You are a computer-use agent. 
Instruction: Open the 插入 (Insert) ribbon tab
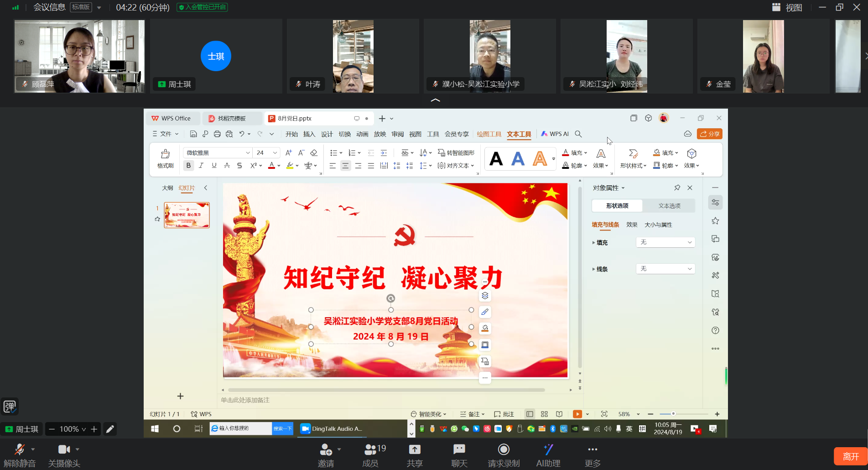tap(309, 134)
